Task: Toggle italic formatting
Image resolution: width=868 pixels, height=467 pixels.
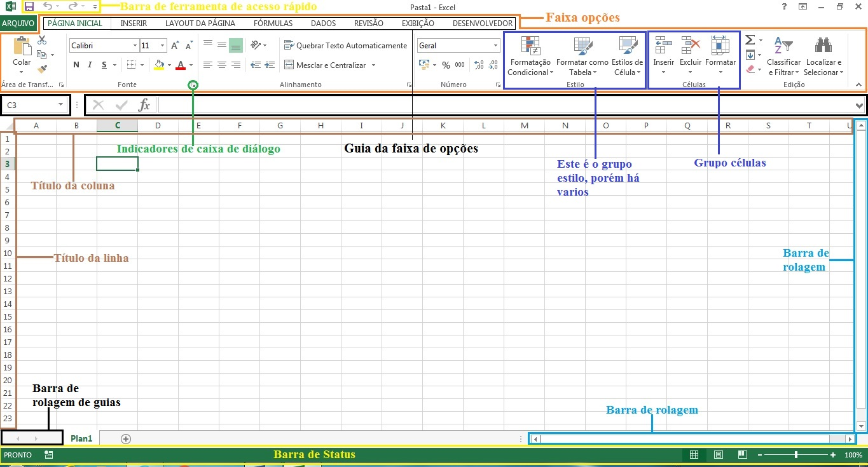Action: point(89,64)
